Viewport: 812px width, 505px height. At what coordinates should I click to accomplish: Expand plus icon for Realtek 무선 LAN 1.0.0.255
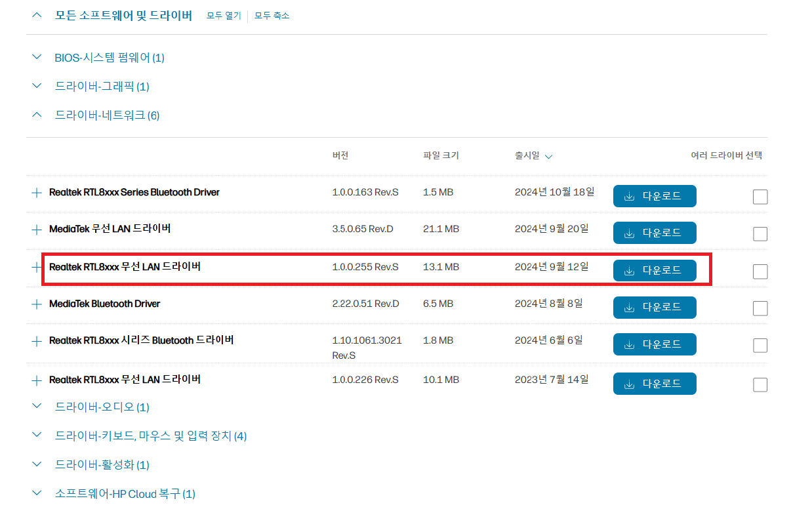point(36,267)
